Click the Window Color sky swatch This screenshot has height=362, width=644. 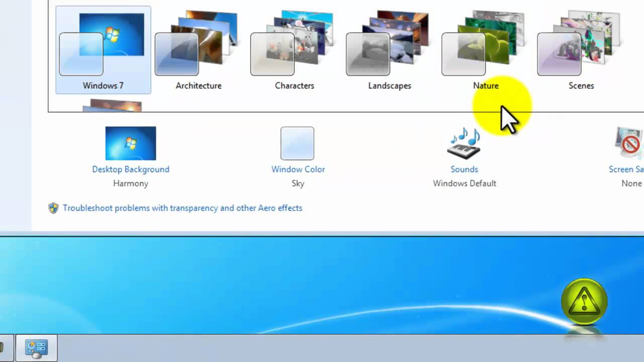tap(297, 143)
